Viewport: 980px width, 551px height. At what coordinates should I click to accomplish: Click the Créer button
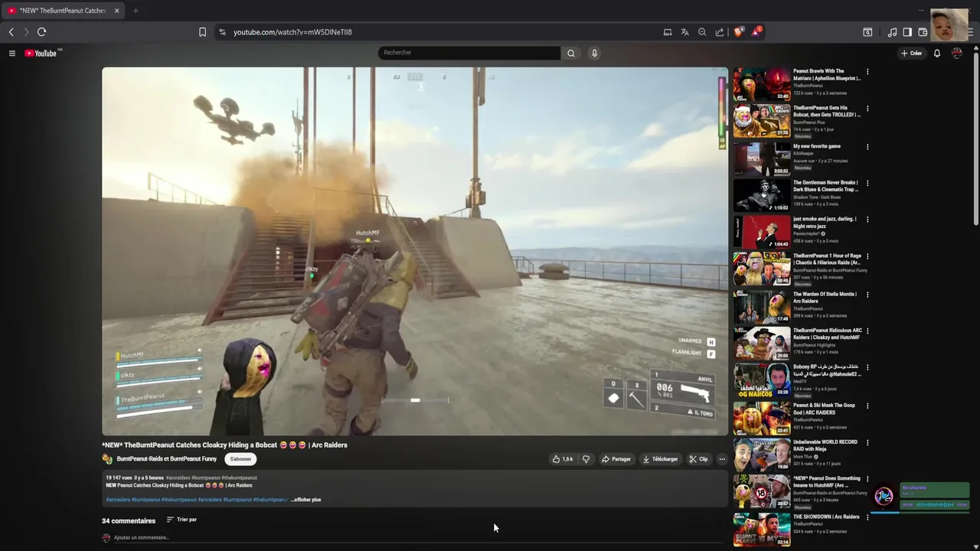coord(911,54)
